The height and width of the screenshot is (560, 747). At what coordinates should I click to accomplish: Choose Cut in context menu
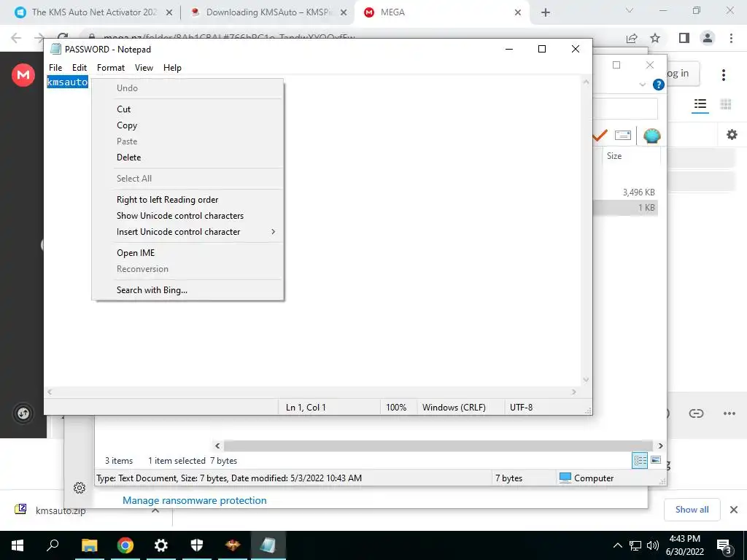coord(187,109)
